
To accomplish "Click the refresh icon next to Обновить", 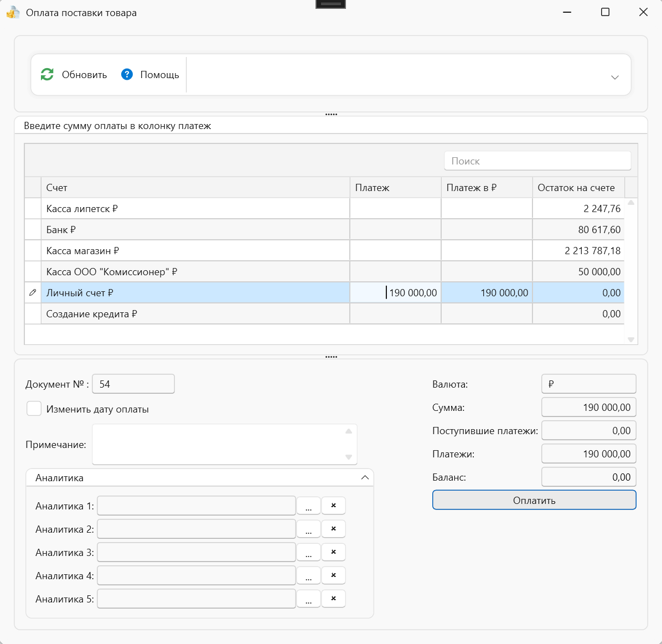I will 47,74.
